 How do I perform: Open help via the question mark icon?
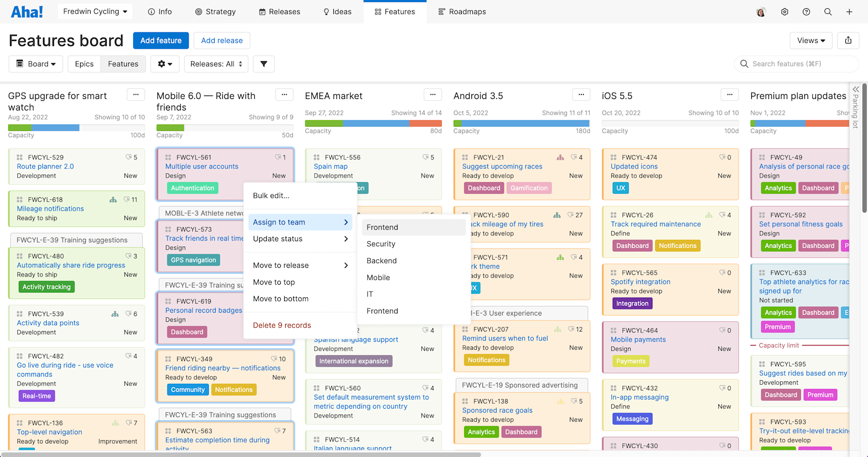click(x=806, y=12)
